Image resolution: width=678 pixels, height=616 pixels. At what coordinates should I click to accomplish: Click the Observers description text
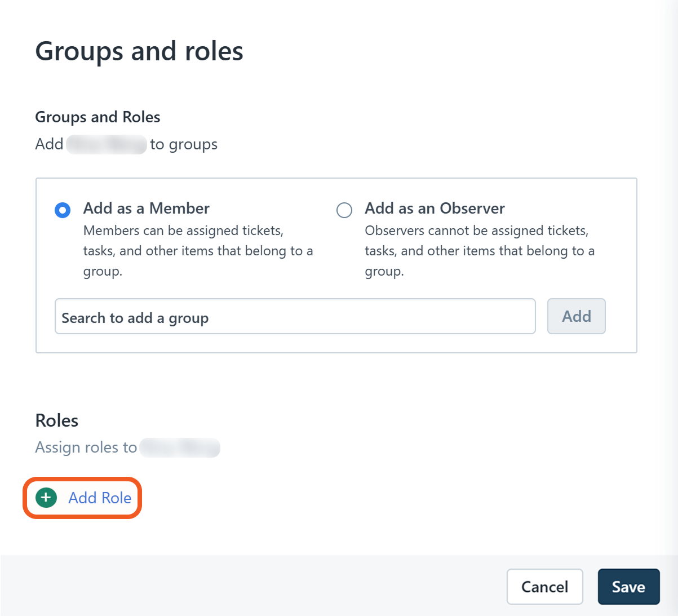[x=480, y=250]
